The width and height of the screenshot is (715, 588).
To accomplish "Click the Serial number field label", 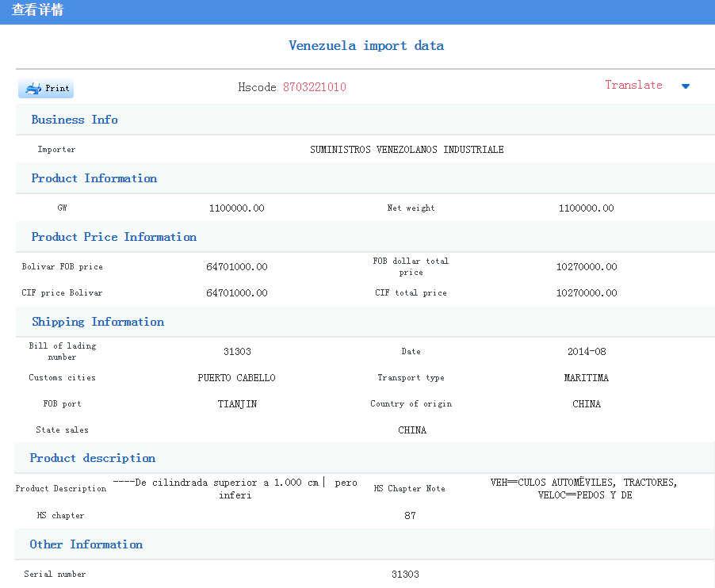I will (55, 575).
